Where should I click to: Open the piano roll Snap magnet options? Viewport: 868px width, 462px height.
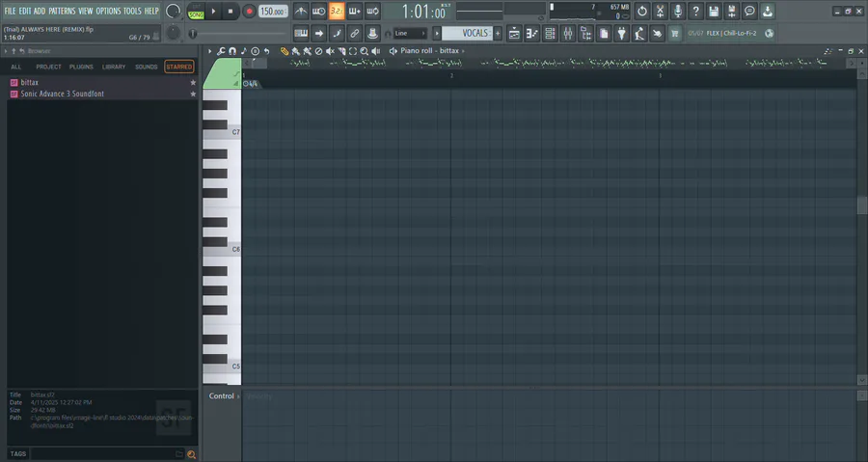pyautogui.click(x=232, y=51)
